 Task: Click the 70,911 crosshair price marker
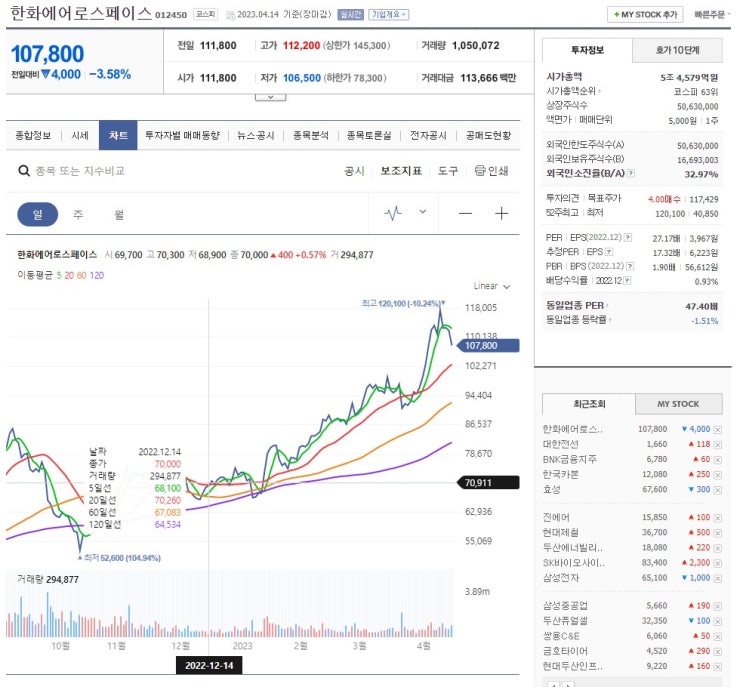pos(488,483)
